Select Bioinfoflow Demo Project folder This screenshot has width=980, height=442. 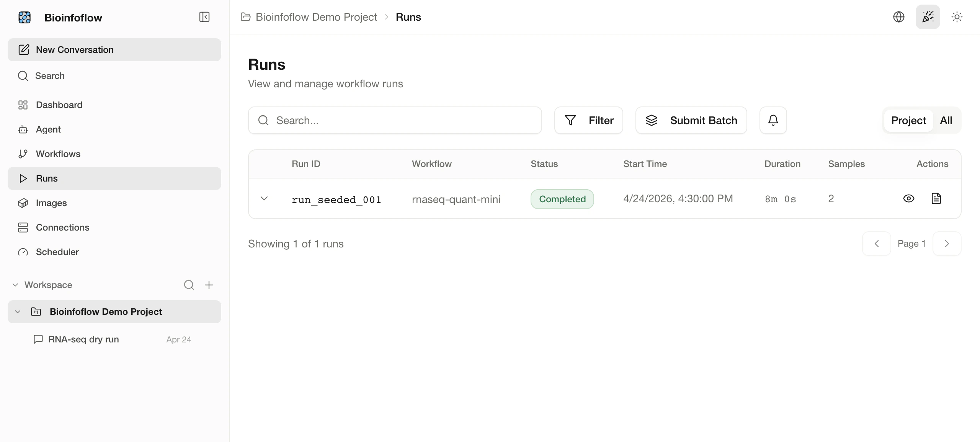point(114,312)
